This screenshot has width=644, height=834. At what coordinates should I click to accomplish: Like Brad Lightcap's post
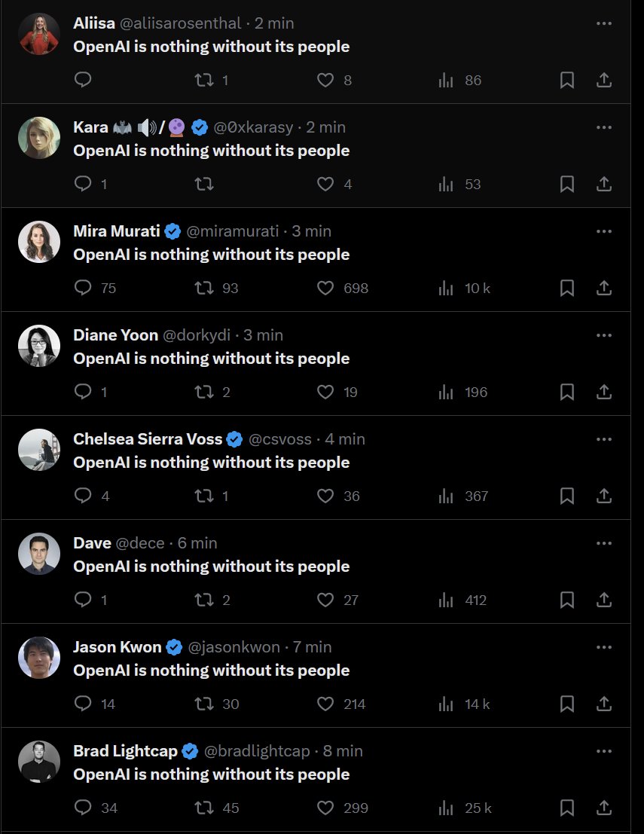point(325,808)
